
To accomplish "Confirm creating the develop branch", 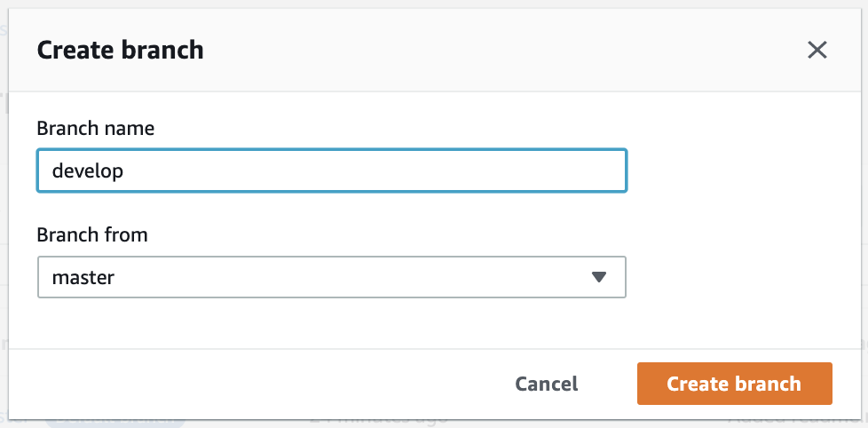I will click(734, 384).
